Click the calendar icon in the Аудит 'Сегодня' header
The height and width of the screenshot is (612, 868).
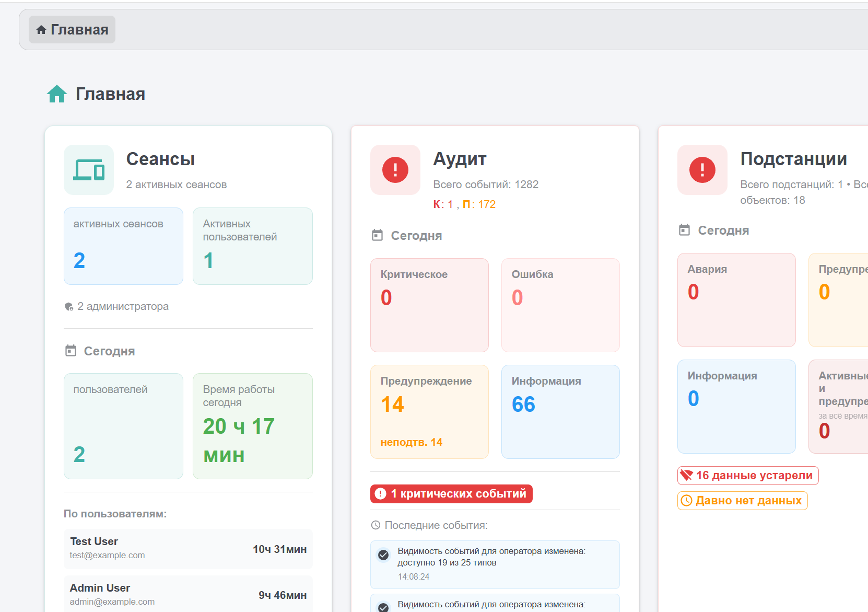click(x=377, y=235)
